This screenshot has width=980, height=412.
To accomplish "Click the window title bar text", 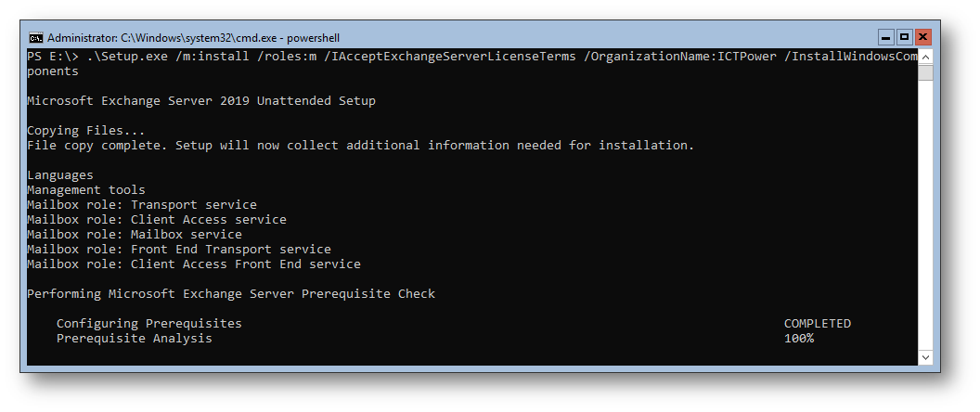I will coord(193,38).
